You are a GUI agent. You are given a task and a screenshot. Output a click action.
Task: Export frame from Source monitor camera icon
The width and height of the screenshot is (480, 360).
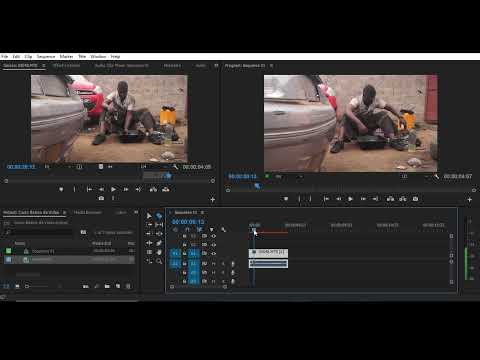pyautogui.click(x=101, y=198)
